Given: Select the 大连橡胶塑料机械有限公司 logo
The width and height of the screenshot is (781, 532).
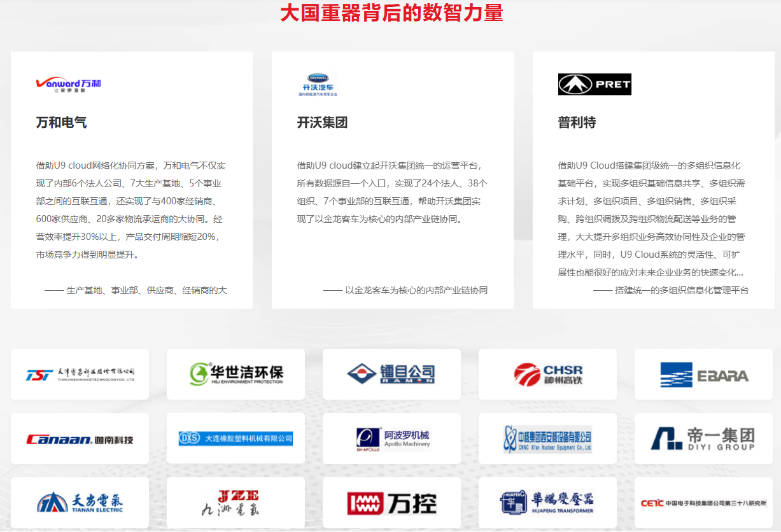Looking at the screenshot, I should (236, 438).
